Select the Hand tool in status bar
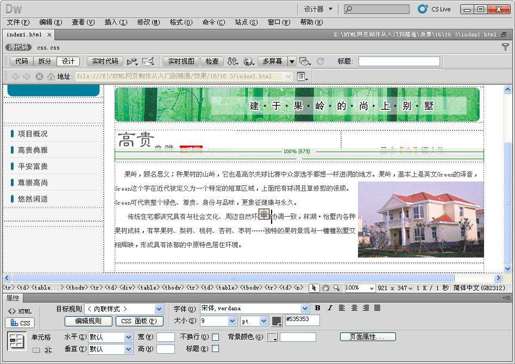515x364 pixels. click(326, 288)
